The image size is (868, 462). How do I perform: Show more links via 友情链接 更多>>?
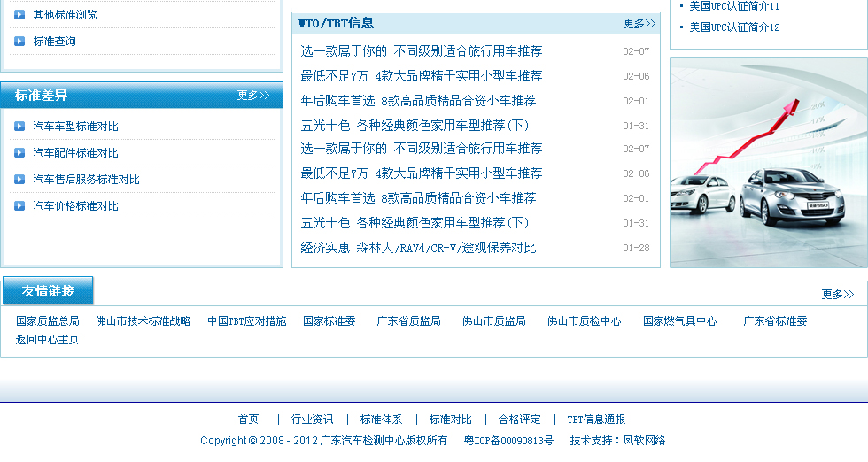838,295
